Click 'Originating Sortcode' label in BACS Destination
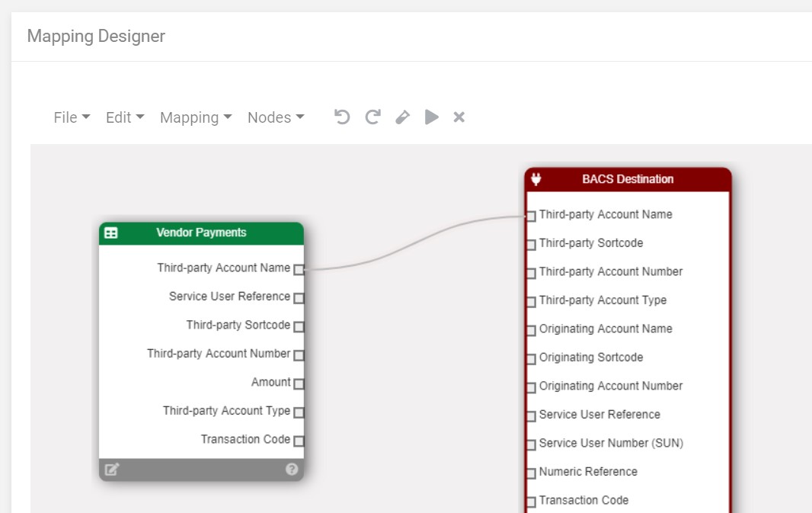The image size is (812, 513). [591, 357]
